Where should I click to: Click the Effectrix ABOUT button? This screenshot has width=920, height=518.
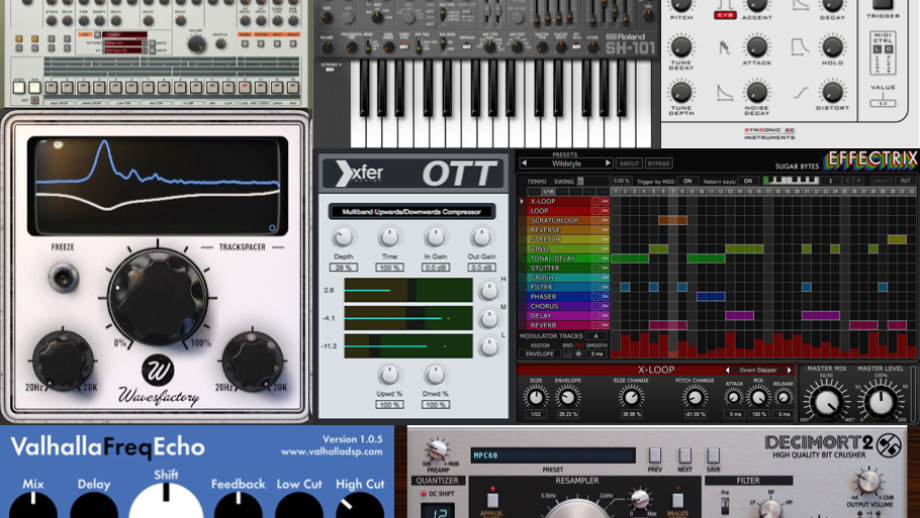(629, 164)
